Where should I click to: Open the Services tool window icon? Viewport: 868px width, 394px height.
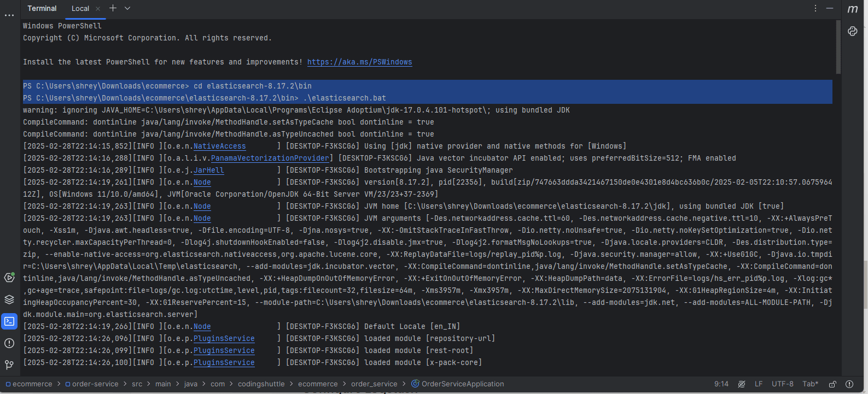point(9,278)
